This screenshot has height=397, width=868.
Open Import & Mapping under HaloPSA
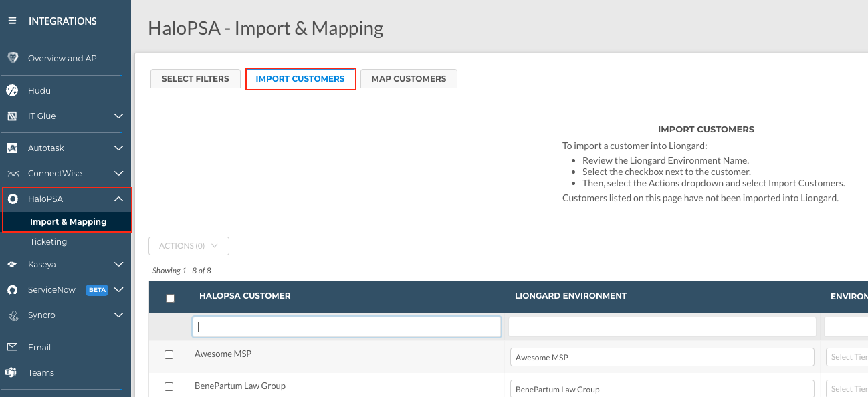point(68,222)
